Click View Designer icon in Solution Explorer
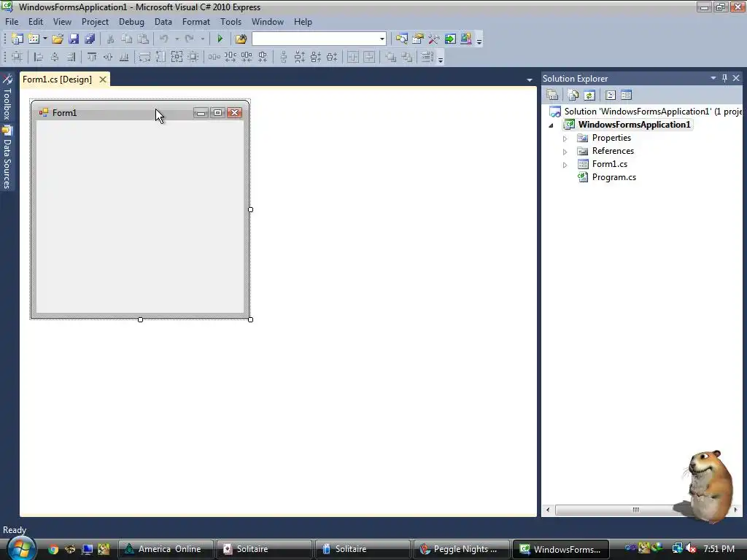The image size is (747, 560). pyautogui.click(x=627, y=95)
